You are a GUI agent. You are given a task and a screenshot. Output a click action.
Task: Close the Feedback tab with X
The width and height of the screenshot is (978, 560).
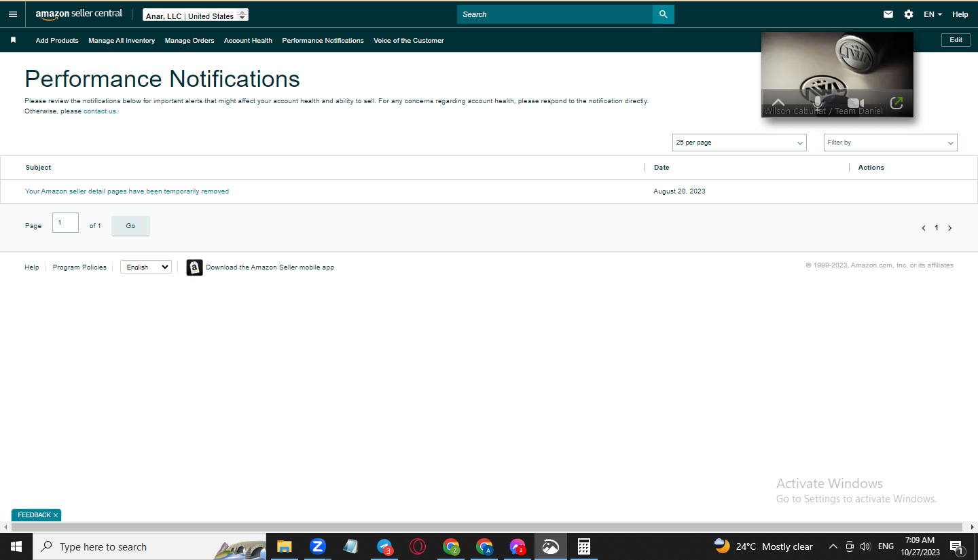56,515
